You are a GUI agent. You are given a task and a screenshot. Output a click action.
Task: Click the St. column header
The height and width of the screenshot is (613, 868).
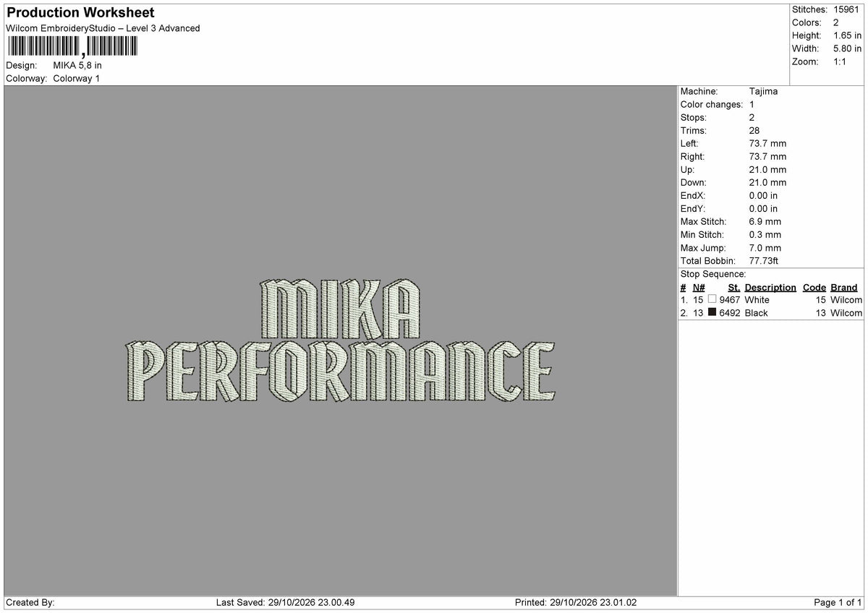pos(734,288)
